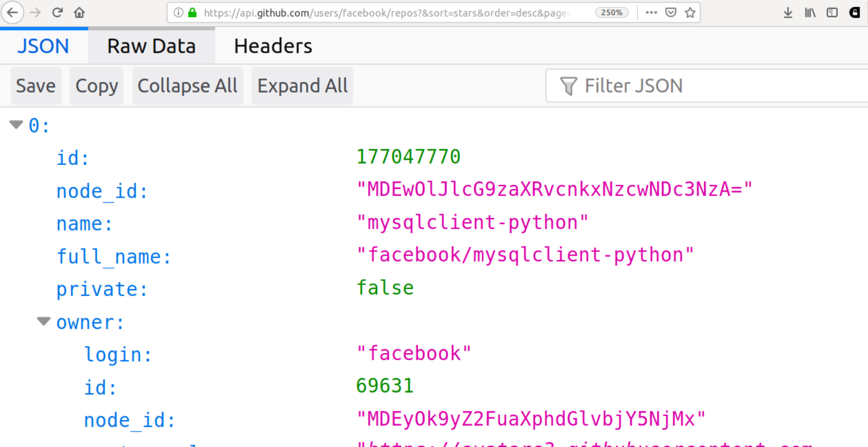Screen dimensions: 868x447
Task: Select owner node_id value MDEyOk9yZ2FuaXphdGlvbjY5NjMx
Action: [x=531, y=419]
